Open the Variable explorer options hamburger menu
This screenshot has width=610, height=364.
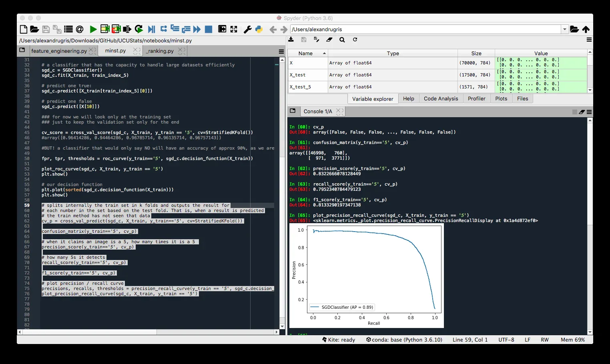(589, 40)
